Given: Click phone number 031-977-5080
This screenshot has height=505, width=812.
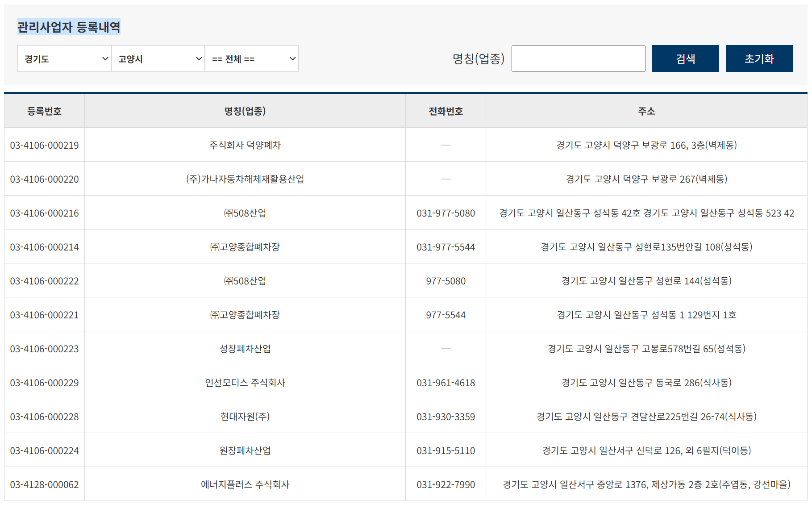Looking at the screenshot, I should point(445,213).
